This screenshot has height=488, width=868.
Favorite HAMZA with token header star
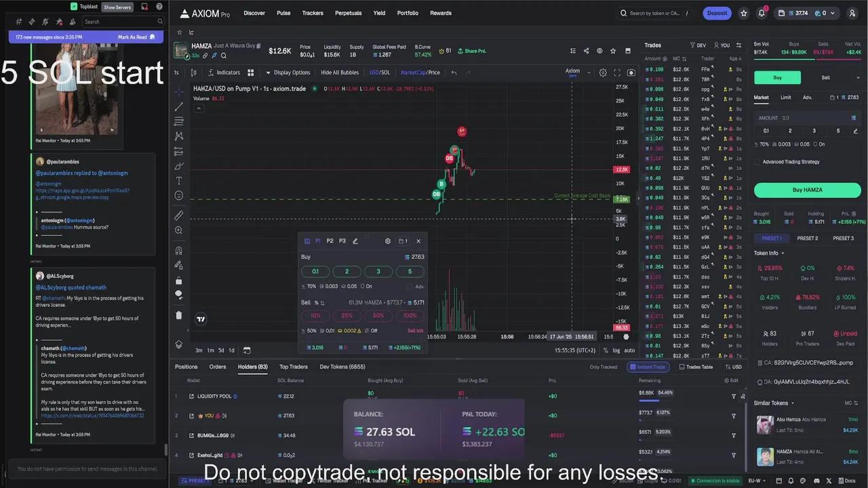613,51
